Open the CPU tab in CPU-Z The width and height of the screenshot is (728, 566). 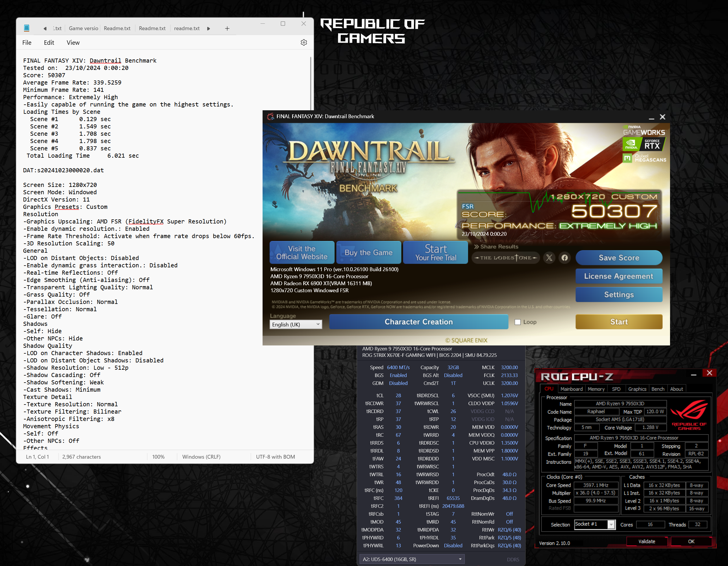tap(549, 389)
